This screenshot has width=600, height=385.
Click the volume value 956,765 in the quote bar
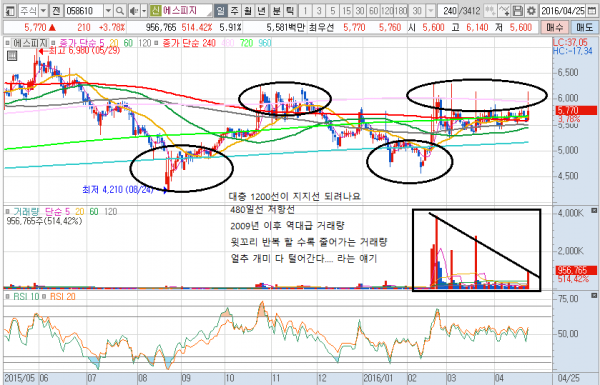pos(161,28)
